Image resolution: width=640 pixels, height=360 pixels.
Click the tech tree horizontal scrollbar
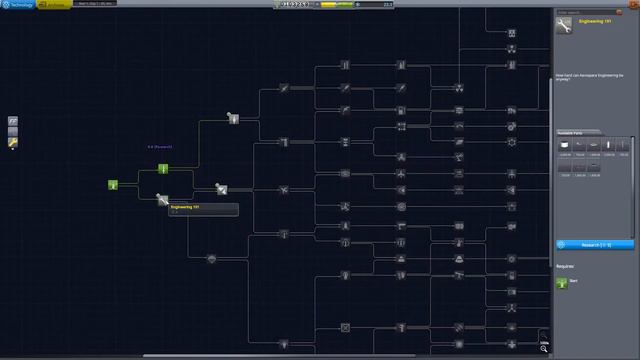click(x=279, y=356)
